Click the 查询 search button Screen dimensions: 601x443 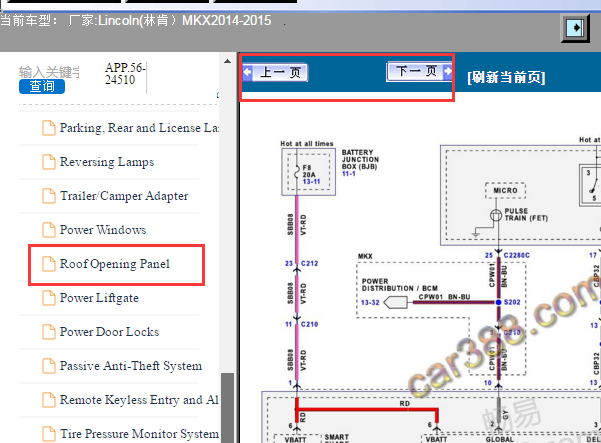[x=42, y=86]
